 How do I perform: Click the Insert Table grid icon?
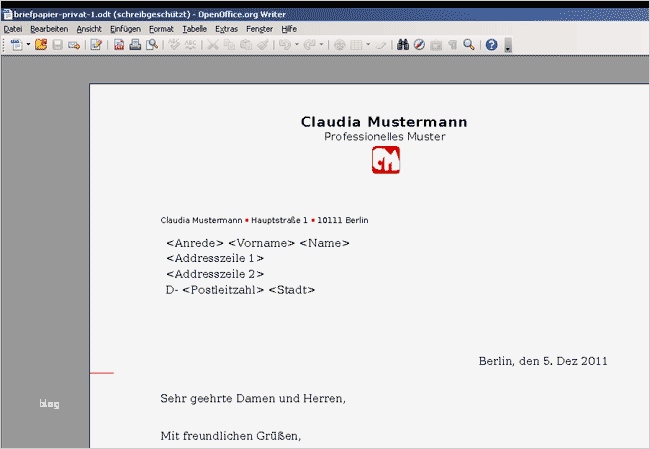click(356, 44)
